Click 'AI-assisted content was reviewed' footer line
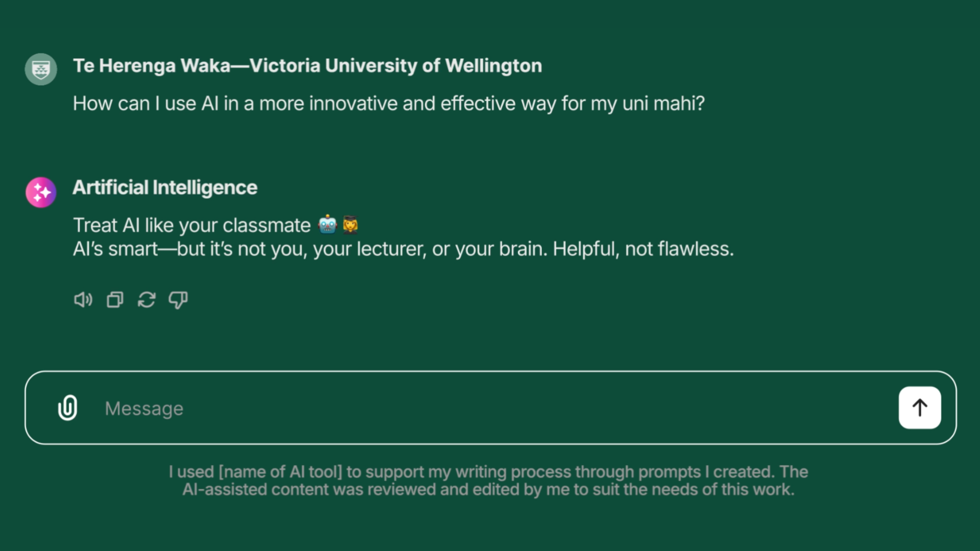 (309, 489)
